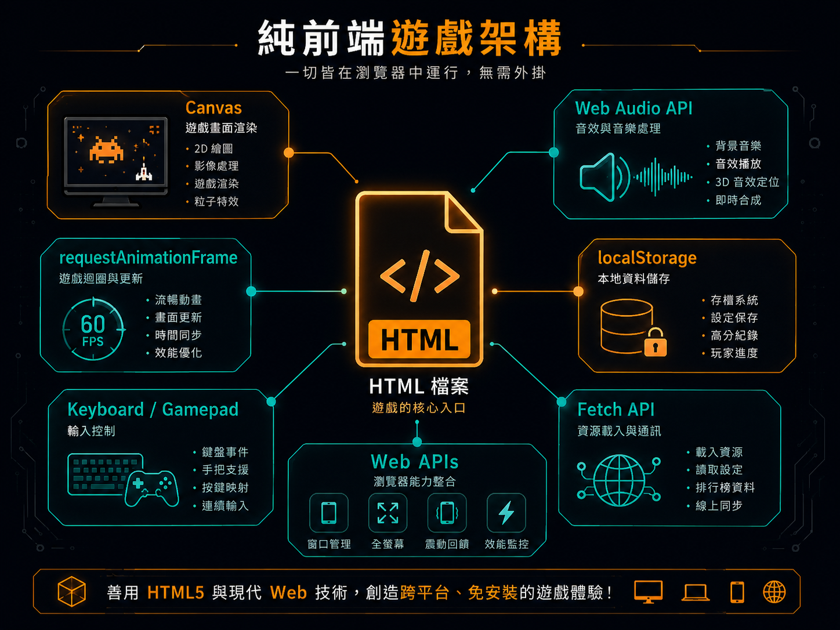
Task: Click the 窗口管理 window icon
Action: click(329, 513)
